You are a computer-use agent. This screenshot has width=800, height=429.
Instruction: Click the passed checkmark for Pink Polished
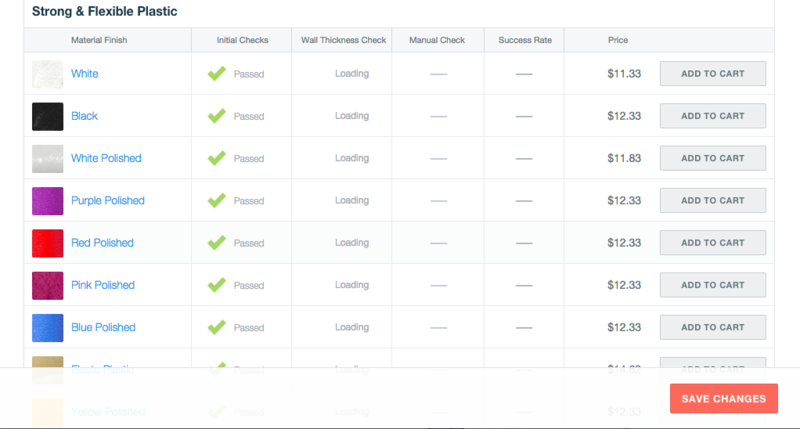tap(216, 285)
